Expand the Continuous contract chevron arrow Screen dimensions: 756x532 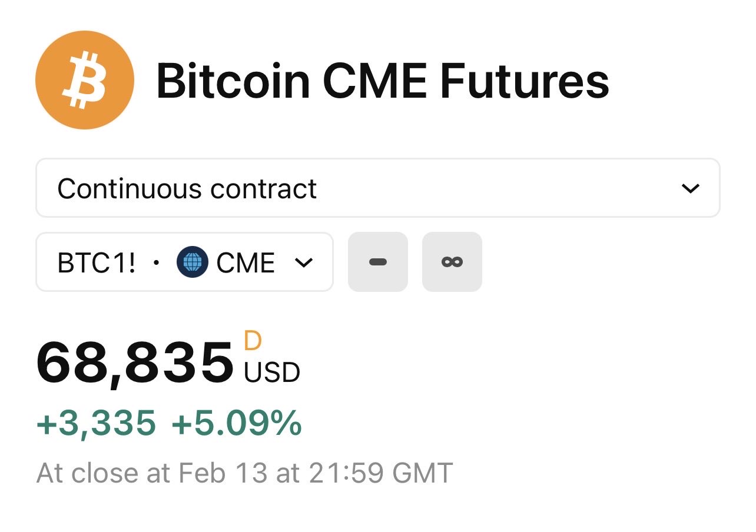click(x=689, y=188)
